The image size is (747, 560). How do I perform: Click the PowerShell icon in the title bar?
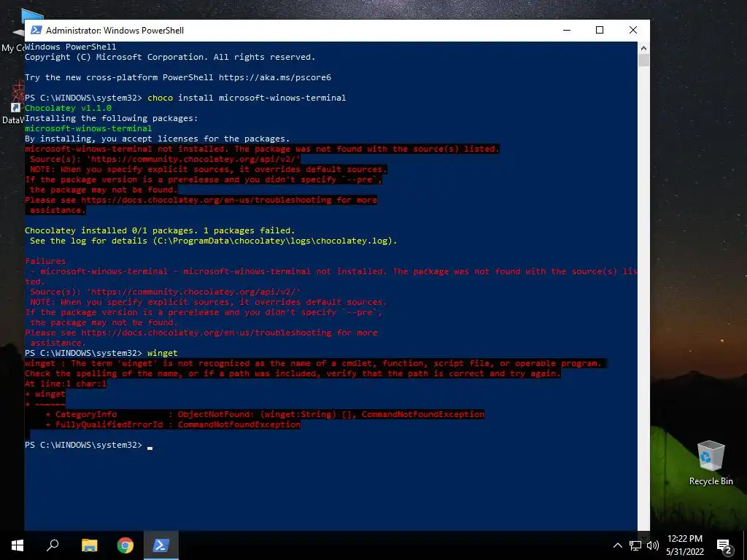click(x=36, y=30)
